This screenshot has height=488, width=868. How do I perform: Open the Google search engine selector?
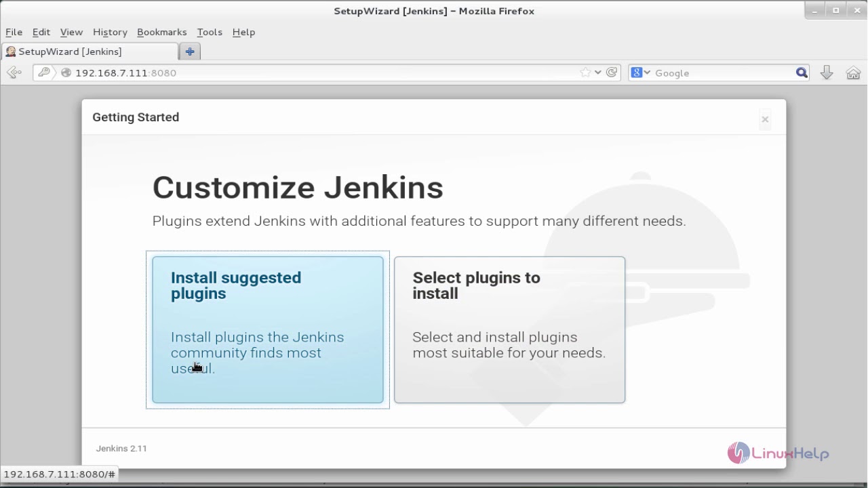(x=640, y=73)
